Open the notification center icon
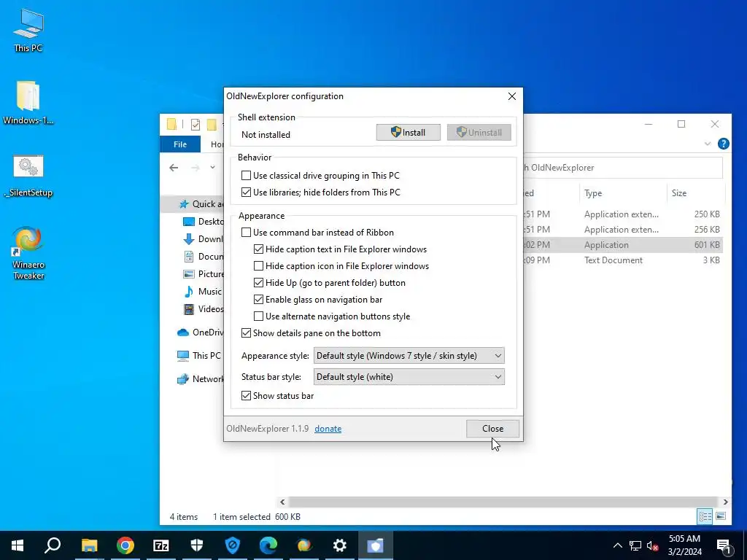 pyautogui.click(x=724, y=545)
